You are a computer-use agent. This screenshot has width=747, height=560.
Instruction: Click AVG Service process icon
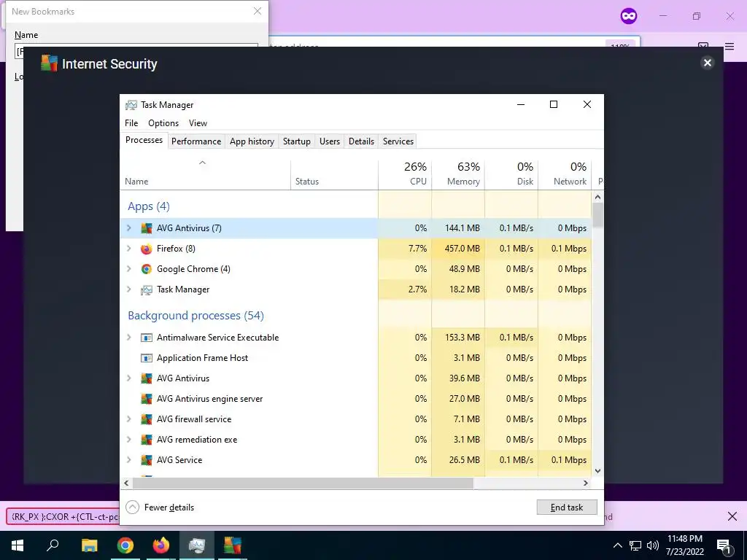pyautogui.click(x=146, y=460)
